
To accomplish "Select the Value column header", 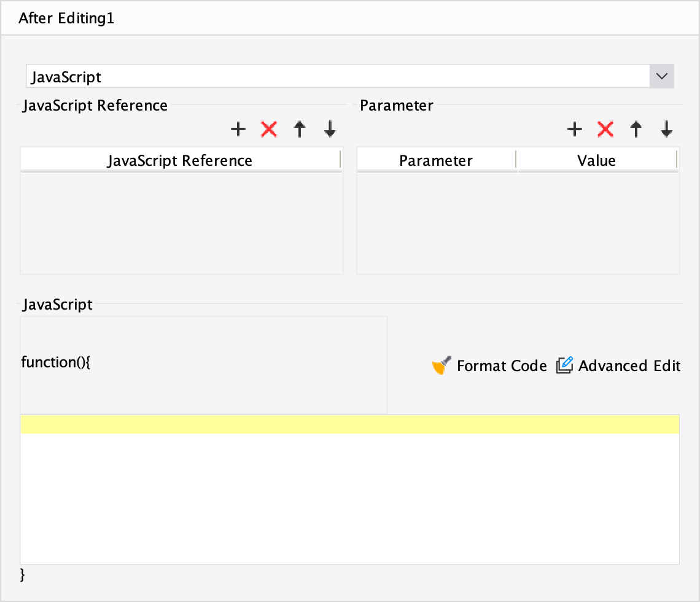I will coord(597,160).
